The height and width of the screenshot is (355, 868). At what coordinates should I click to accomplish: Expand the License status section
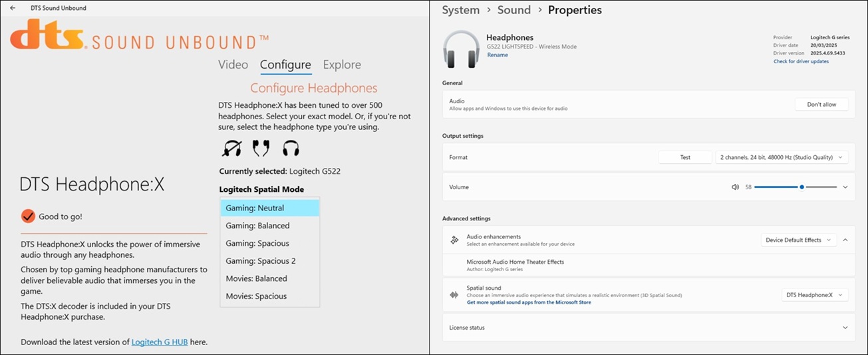coord(845,328)
